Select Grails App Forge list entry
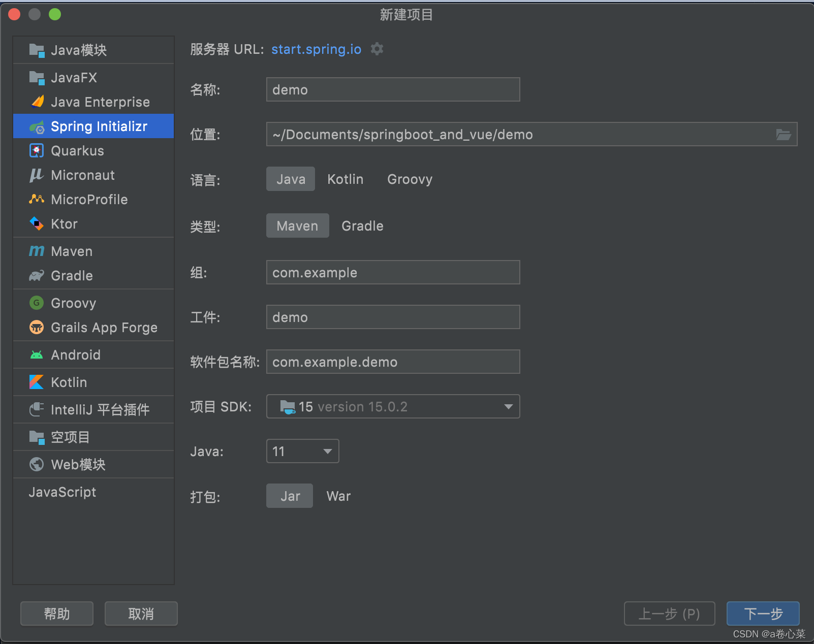 [93, 328]
